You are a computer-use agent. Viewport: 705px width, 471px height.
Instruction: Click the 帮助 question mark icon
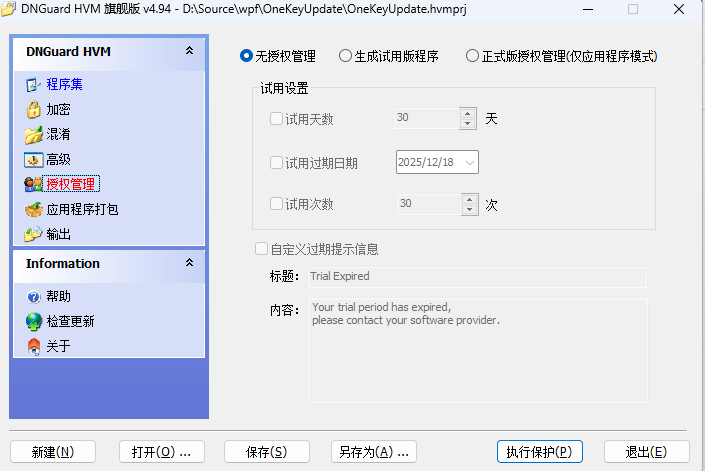coord(33,297)
